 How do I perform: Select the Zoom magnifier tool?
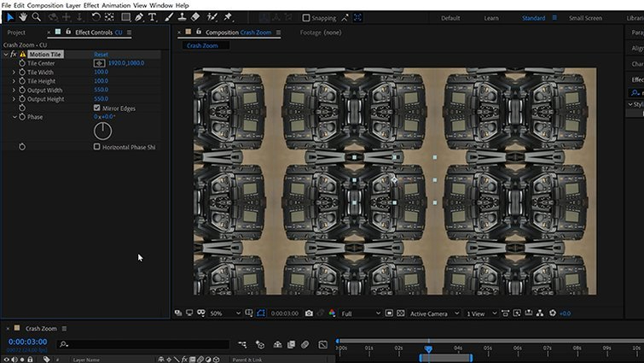click(x=37, y=17)
